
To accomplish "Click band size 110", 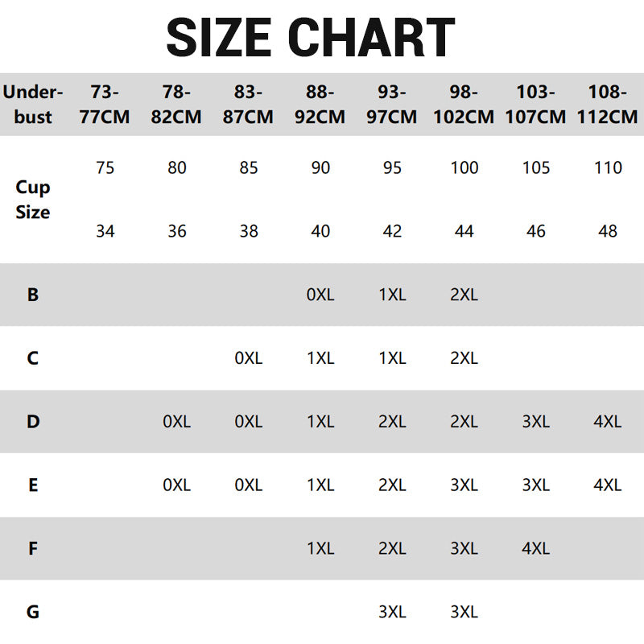I will 608,168.
